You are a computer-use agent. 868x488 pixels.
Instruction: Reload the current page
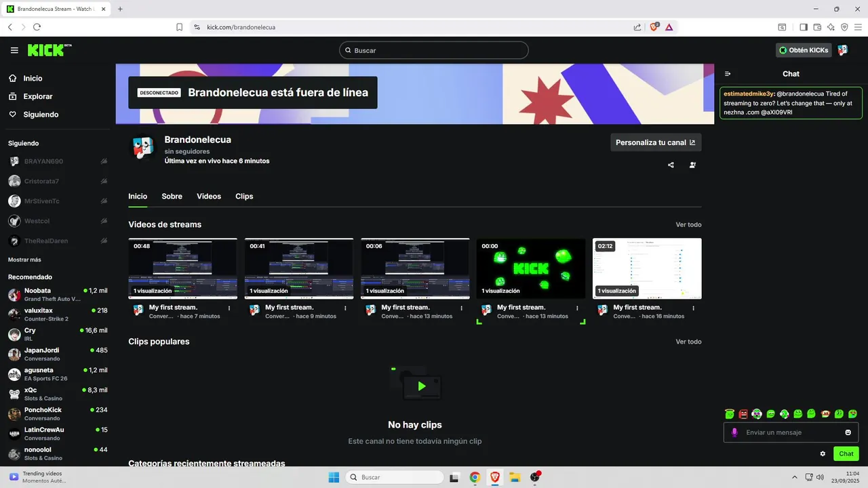[37, 27]
